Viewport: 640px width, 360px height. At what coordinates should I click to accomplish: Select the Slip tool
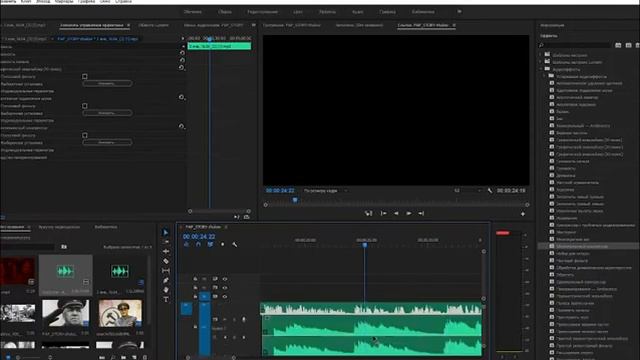point(165,271)
